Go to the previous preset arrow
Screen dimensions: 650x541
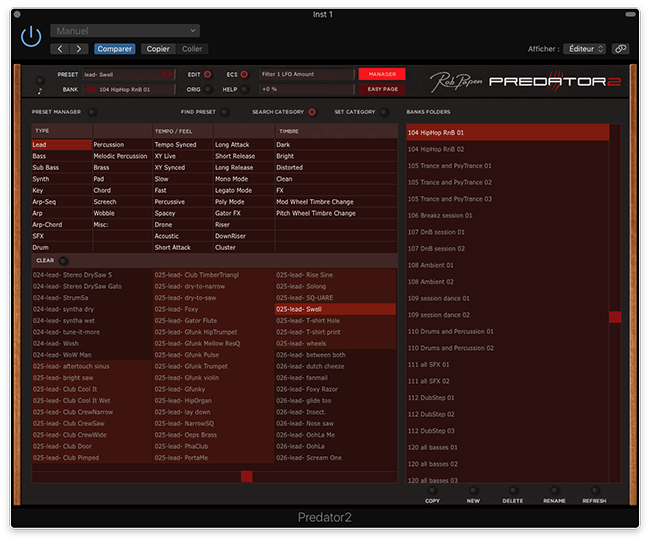pyautogui.click(x=60, y=49)
